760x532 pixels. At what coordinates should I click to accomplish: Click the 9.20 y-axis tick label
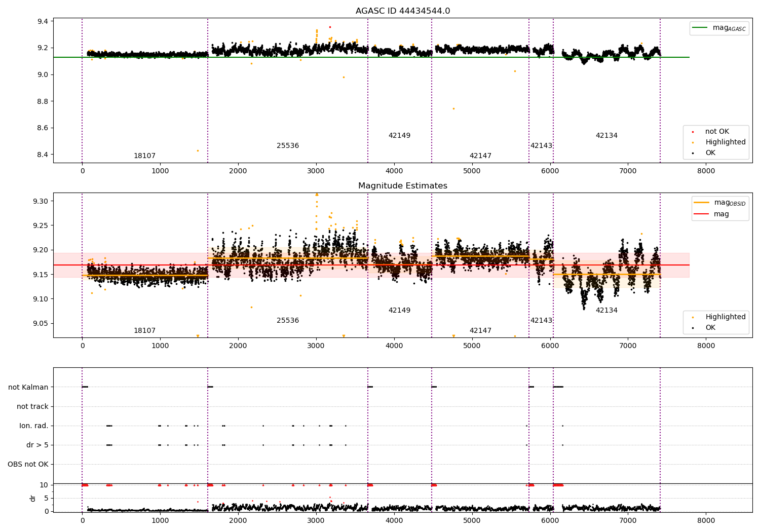[x=41, y=250]
